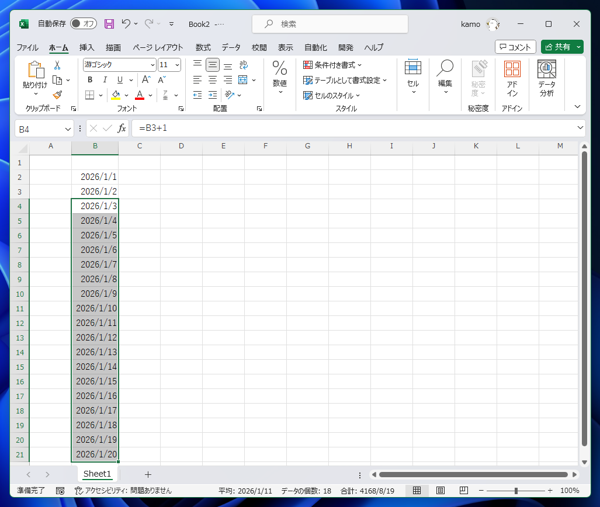The width and height of the screenshot is (600, 507).
Task: Click the Copy icon in clipboard group
Action: click(x=57, y=80)
